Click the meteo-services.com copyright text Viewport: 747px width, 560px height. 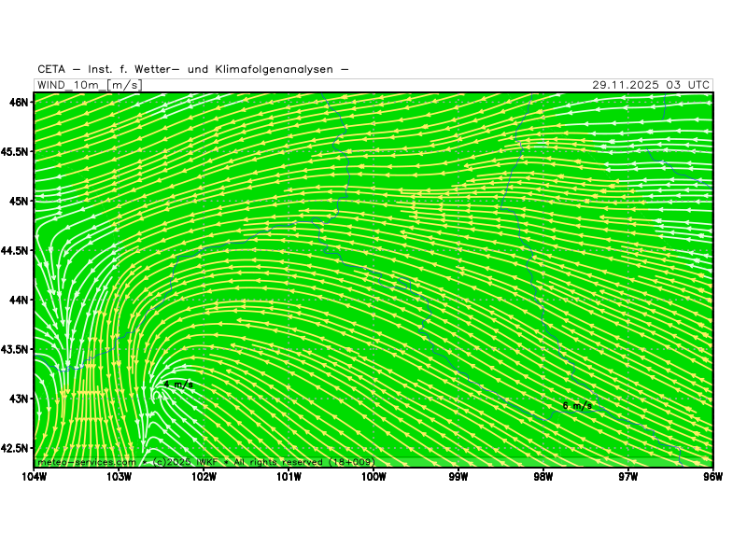point(205,462)
